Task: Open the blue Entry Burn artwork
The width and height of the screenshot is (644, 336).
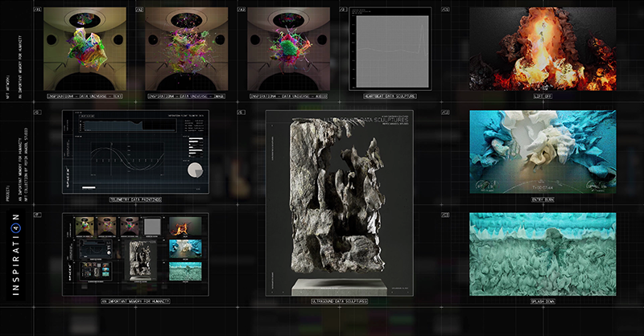Action: point(543,152)
